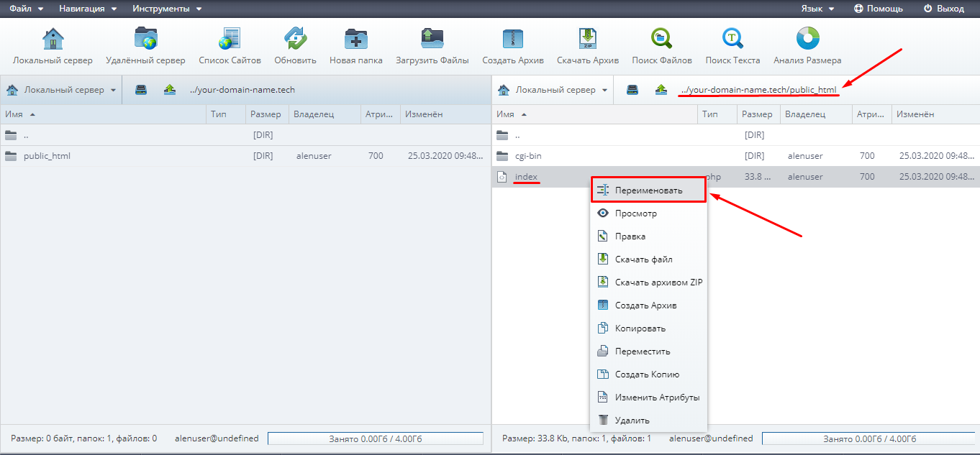Sort right panel by Имя column
Viewport: 980px width, 455px height.
tap(594, 114)
